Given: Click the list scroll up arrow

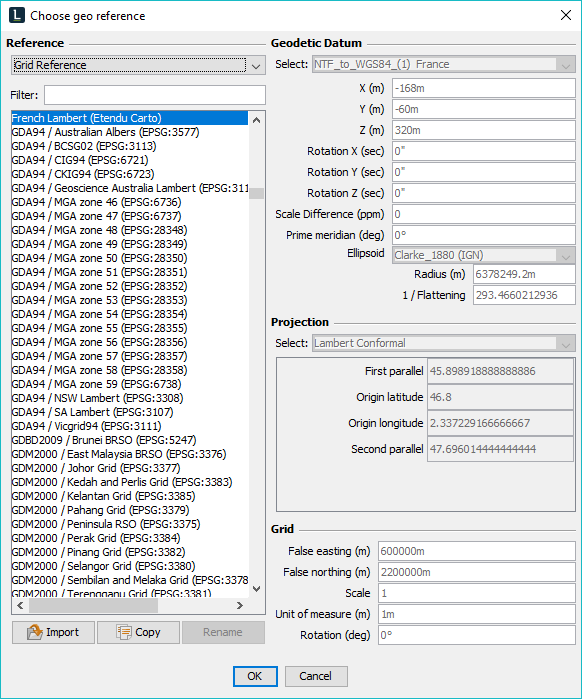Looking at the screenshot, I should (256, 120).
